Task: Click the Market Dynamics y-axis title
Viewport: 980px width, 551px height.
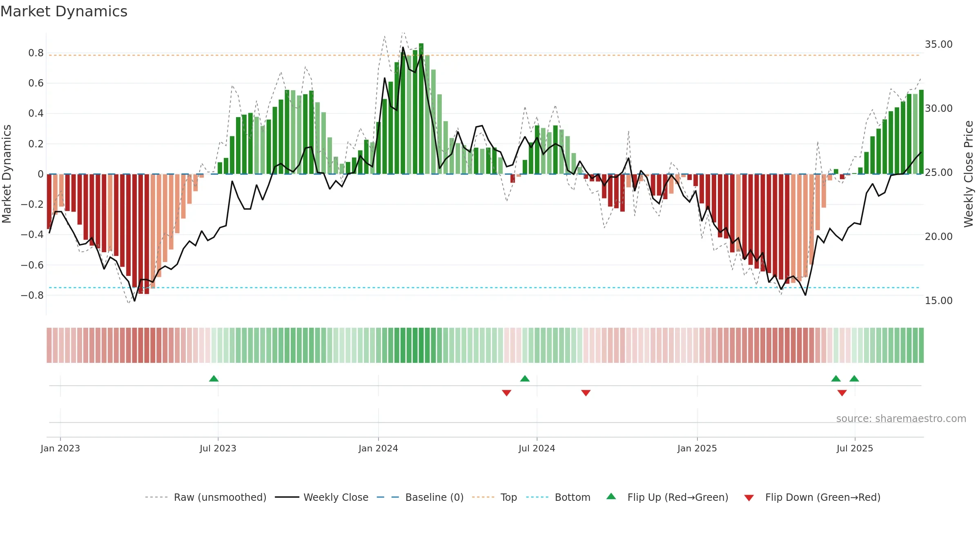Action: pos(7,174)
